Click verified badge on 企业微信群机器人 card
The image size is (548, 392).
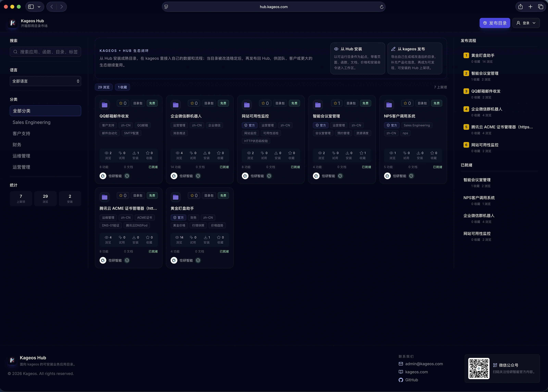click(198, 176)
